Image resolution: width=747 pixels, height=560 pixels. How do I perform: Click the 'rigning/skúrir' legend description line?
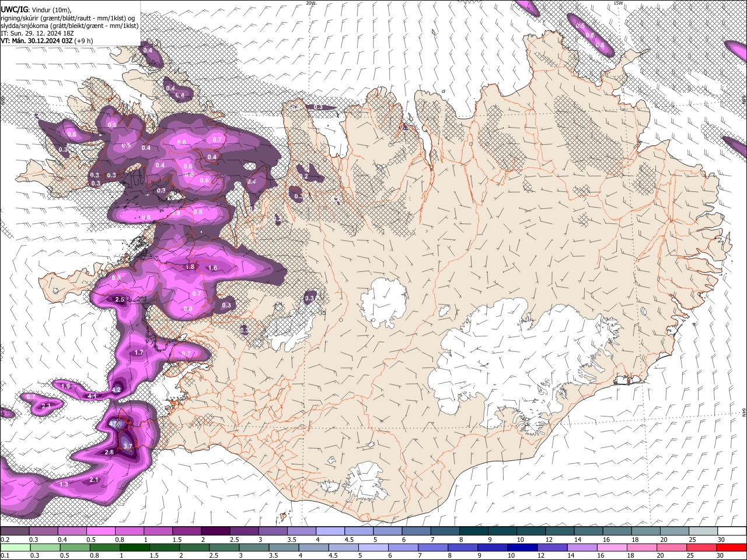[68, 17]
